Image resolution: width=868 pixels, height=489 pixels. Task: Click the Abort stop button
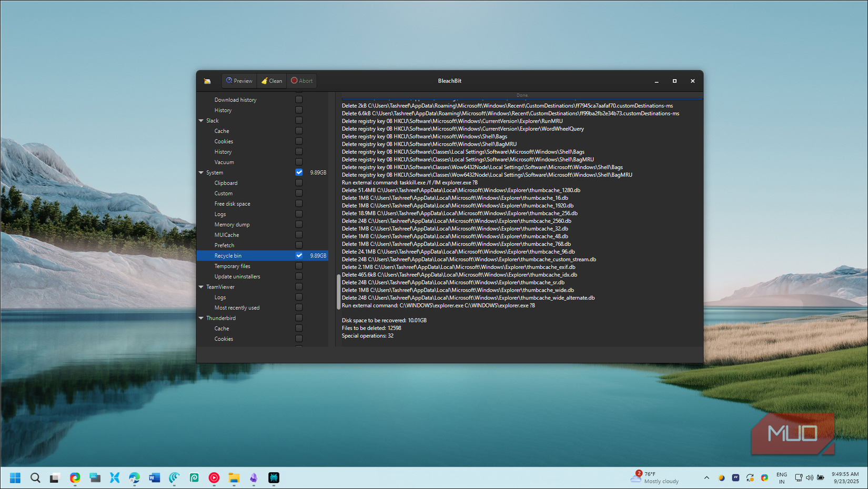[302, 81]
